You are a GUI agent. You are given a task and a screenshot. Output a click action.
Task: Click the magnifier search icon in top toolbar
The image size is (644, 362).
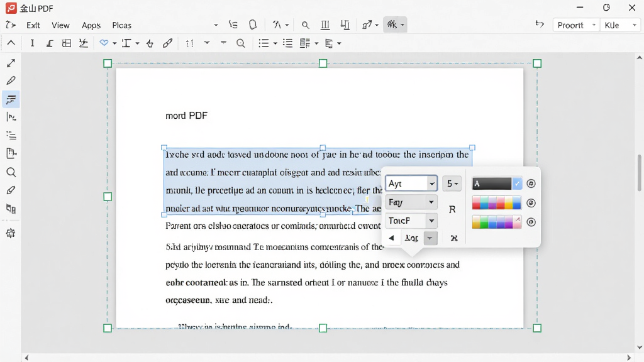[305, 25]
